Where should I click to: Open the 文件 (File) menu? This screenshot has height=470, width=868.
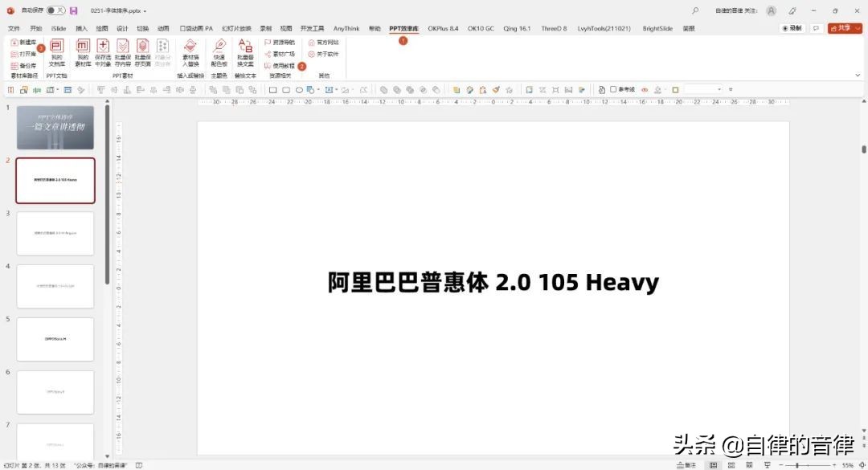pos(14,28)
